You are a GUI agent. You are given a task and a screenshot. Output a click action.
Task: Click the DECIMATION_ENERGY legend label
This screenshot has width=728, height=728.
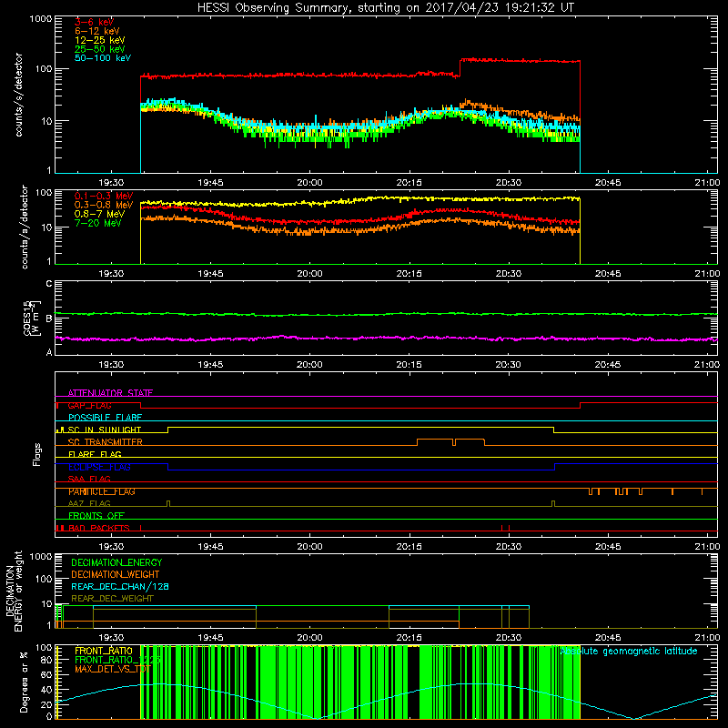[x=116, y=562]
